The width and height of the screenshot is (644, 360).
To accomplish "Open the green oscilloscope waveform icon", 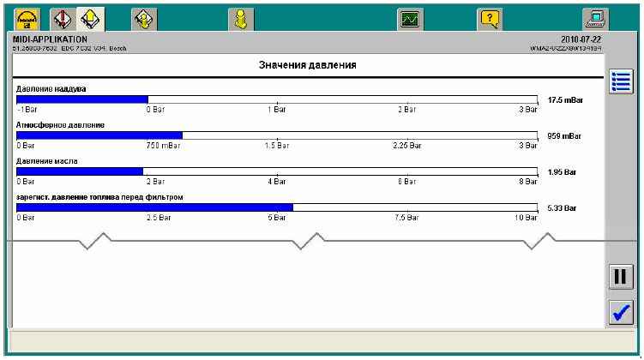I will click(x=410, y=20).
